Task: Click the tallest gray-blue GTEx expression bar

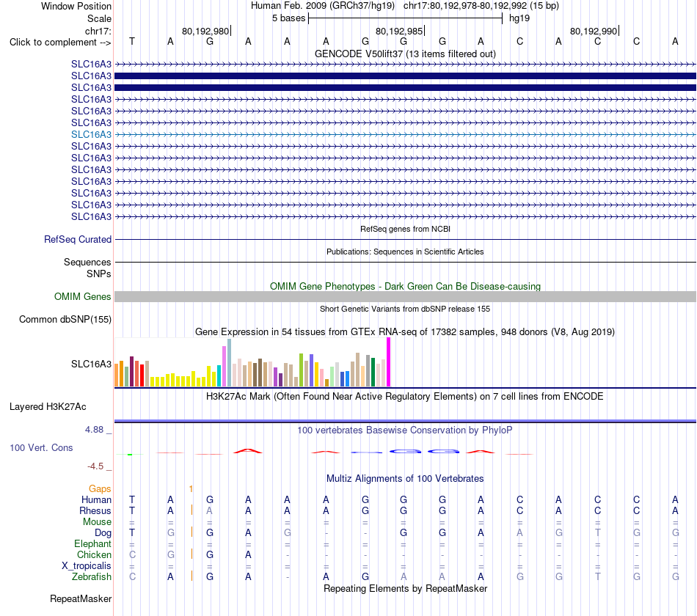Action: (x=230, y=363)
